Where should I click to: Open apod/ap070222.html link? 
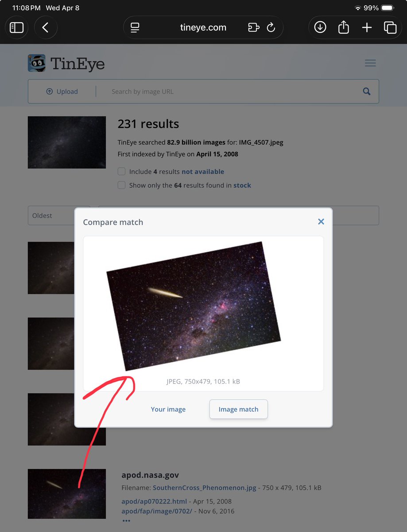pyautogui.click(x=155, y=501)
